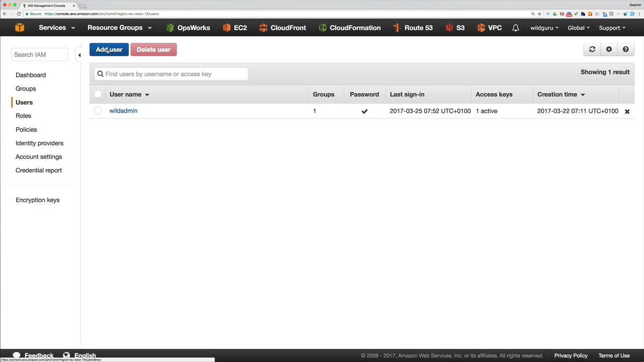644x362 pixels.
Task: Open the wildguru account menu
Action: click(x=544, y=28)
